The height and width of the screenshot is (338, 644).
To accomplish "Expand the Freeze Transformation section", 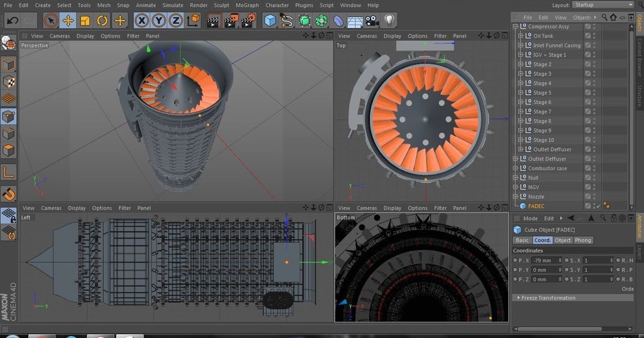I will pos(547,298).
